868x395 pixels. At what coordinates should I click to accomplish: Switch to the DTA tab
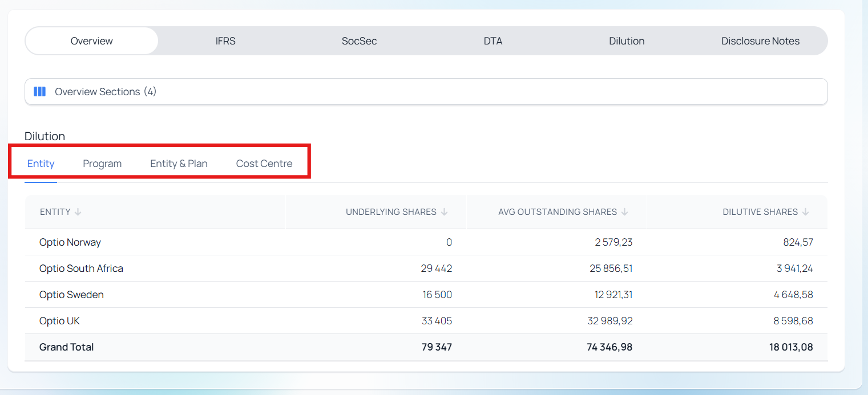[x=493, y=41]
